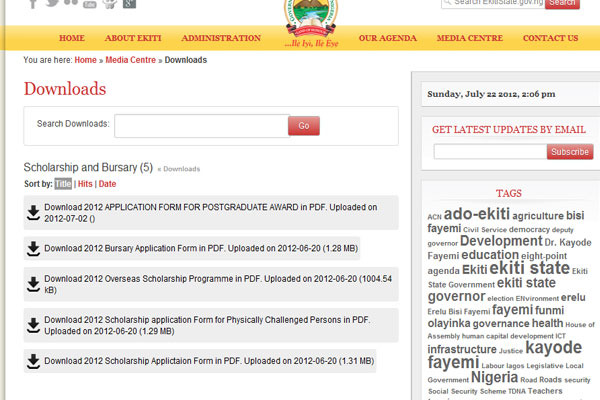Image resolution: width=600 pixels, height=400 pixels.
Task: Open the 'security' tag
Action: [577, 380]
